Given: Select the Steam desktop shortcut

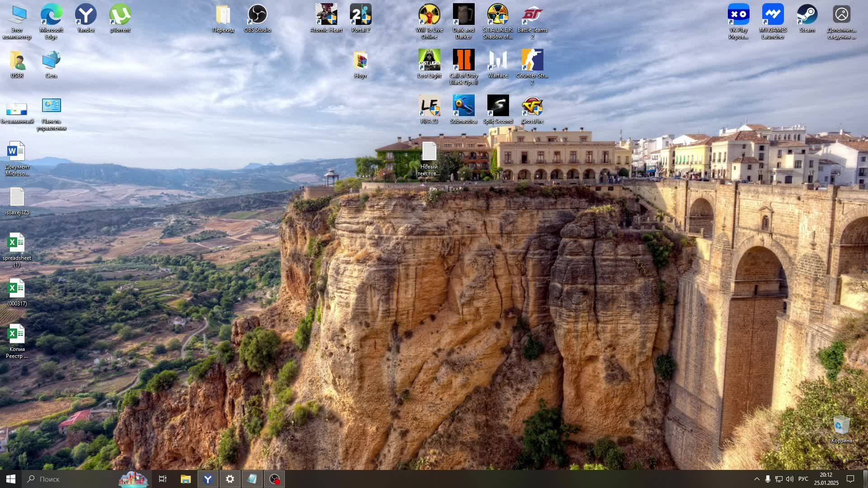Looking at the screenshot, I should (807, 19).
